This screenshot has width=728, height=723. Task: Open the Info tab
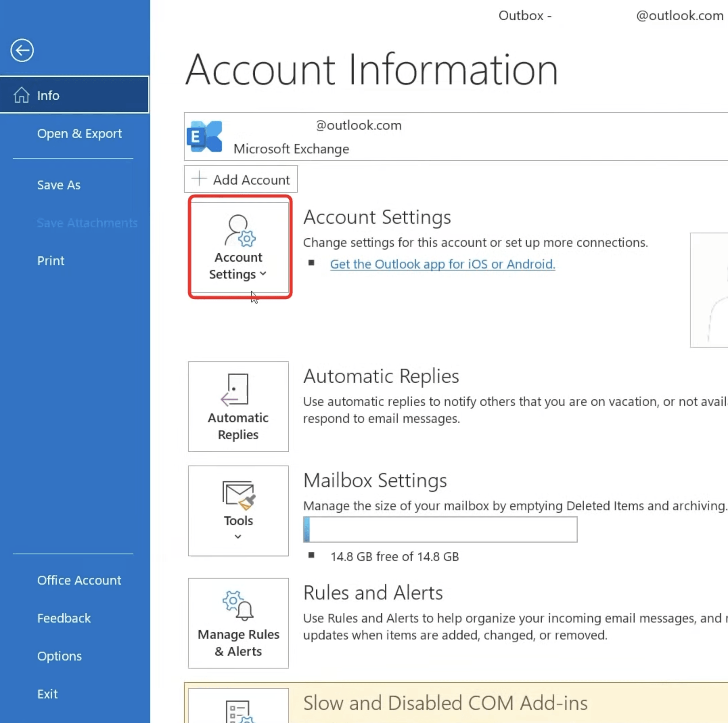(x=74, y=95)
